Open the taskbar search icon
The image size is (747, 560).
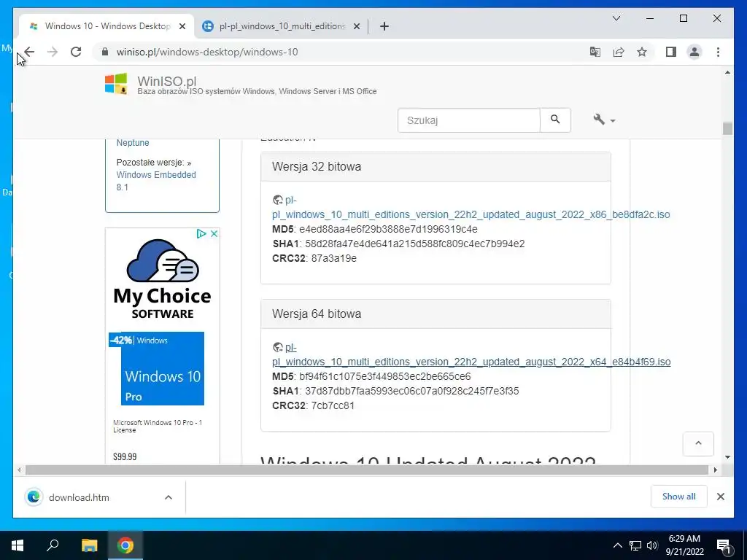[53, 545]
